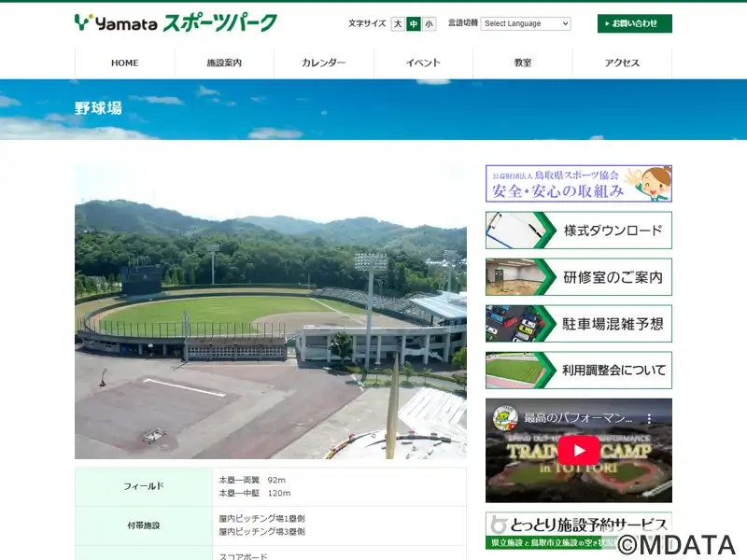This screenshot has height=560, width=747.
Task: Click the 言語切替 label
Action: pyautogui.click(x=463, y=22)
